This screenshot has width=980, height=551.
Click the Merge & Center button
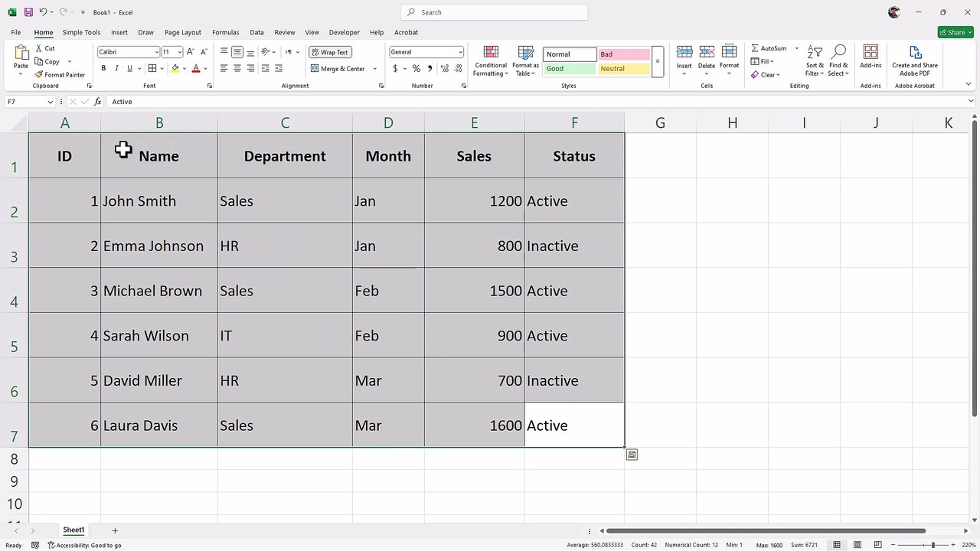[338, 69]
